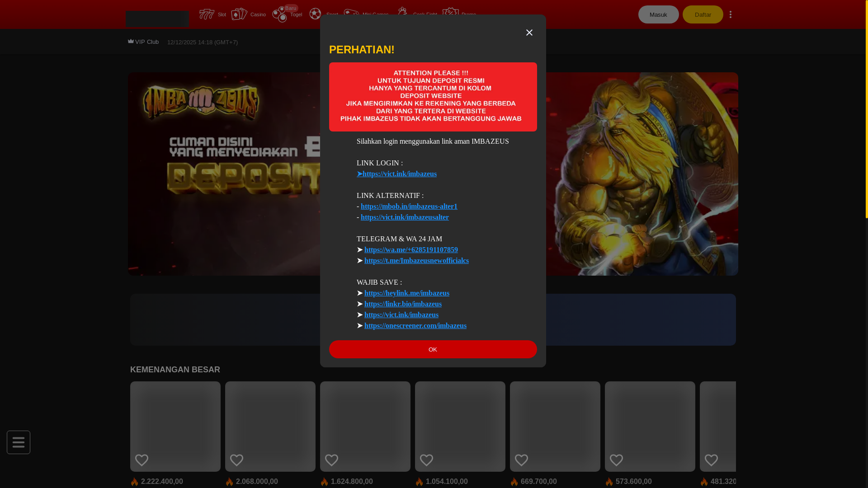This screenshot has width=868, height=488.
Task: Open the hamburger menu icon at bottom left
Action: (19, 442)
